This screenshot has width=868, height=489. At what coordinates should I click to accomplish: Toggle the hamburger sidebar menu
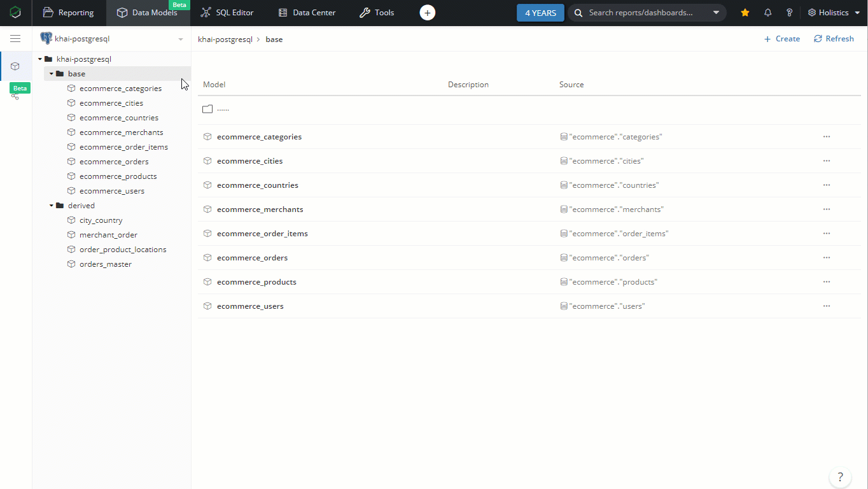(x=15, y=39)
